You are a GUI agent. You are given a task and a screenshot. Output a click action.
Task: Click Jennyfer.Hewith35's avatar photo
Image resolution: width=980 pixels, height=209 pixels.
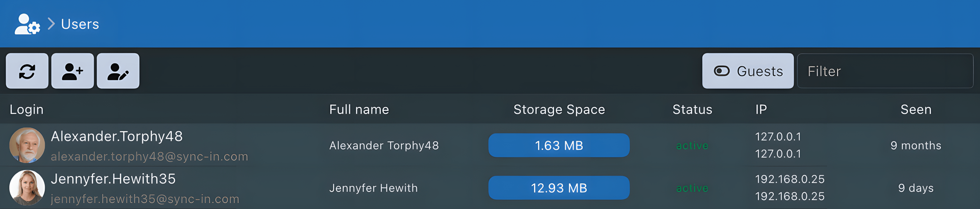tap(27, 188)
